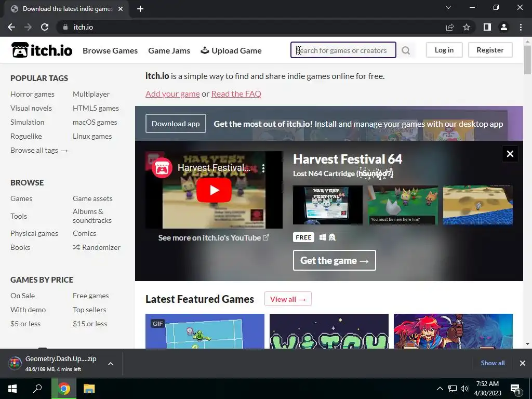
Task: Click the Harvest Festival 64 title
Action: [348, 159]
